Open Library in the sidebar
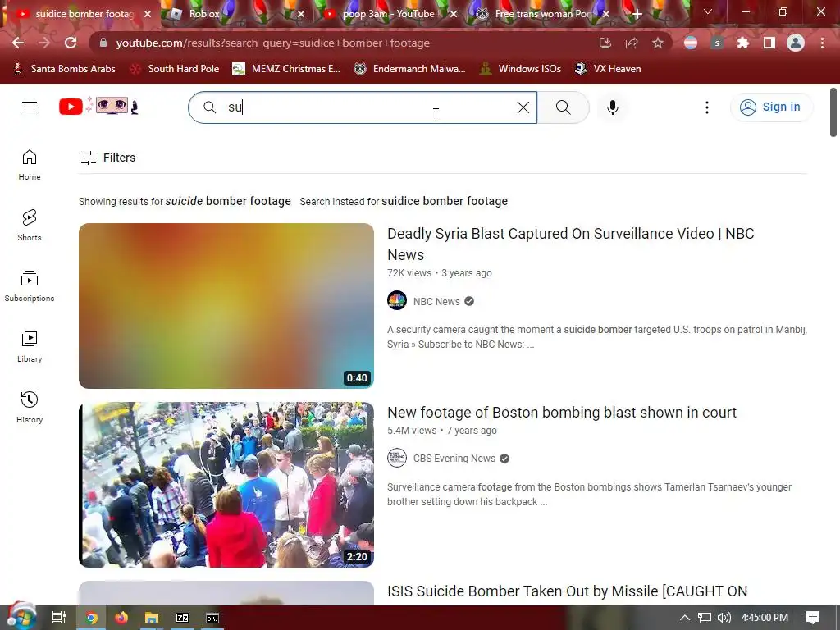This screenshot has width=840, height=630. [x=30, y=347]
